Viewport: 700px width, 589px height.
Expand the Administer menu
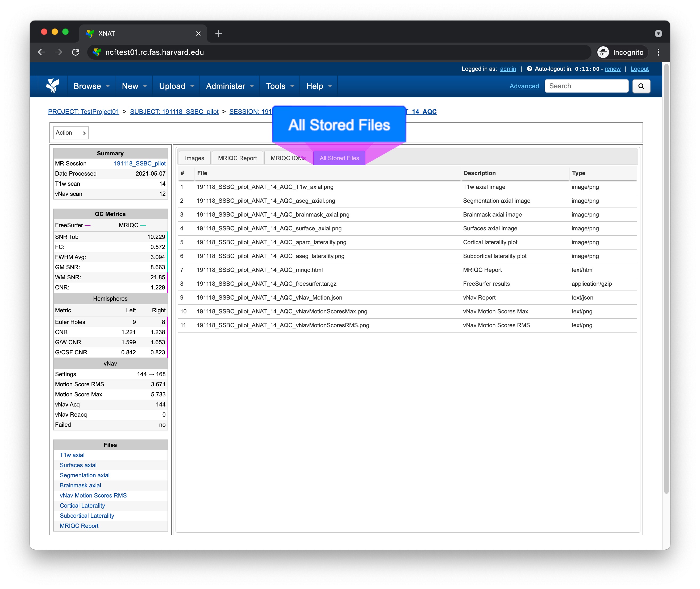(x=230, y=86)
